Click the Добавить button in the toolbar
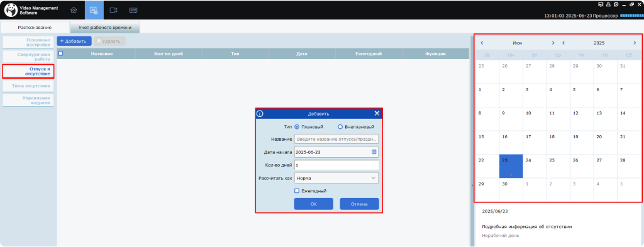Viewport: 644px width, 247px height. pyautogui.click(x=74, y=41)
